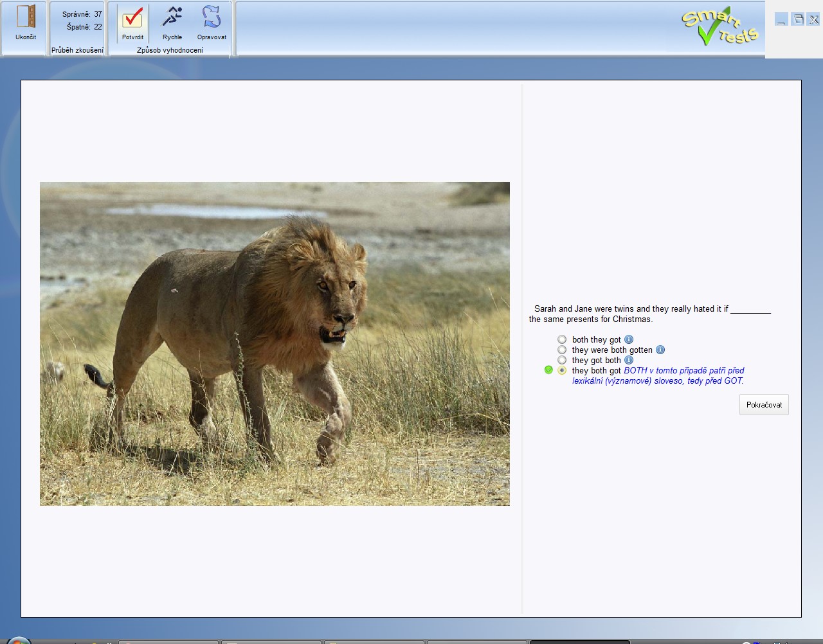The image size is (823, 644).
Task: Click info icon next to "they got both"
Action: (x=629, y=360)
